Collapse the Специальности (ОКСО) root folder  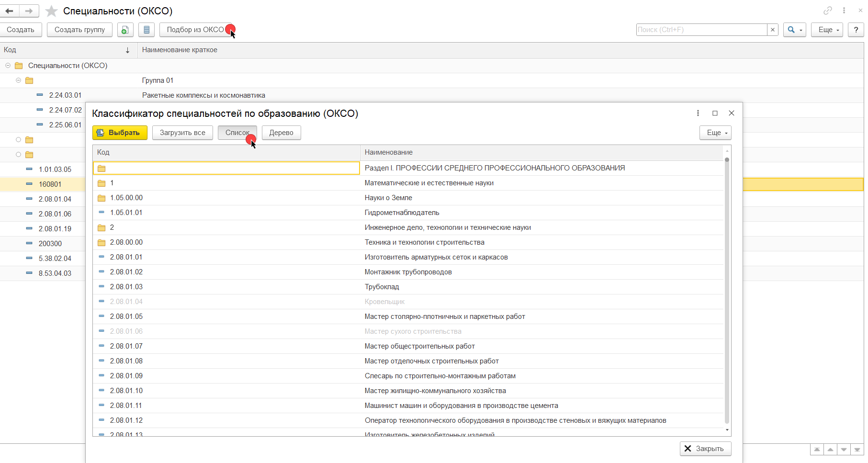(x=8, y=66)
